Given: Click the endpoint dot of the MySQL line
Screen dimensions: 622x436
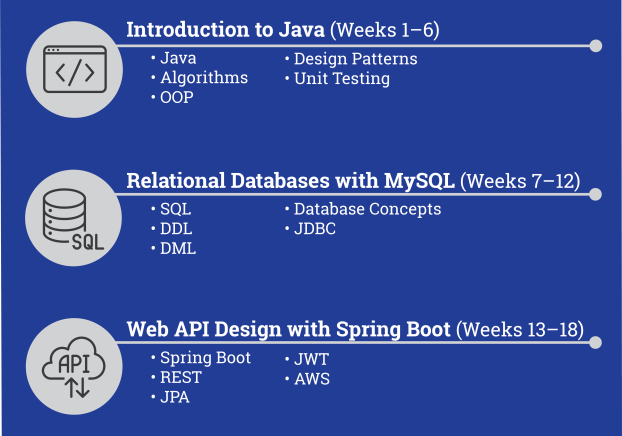Looking at the screenshot, I should (595, 194).
